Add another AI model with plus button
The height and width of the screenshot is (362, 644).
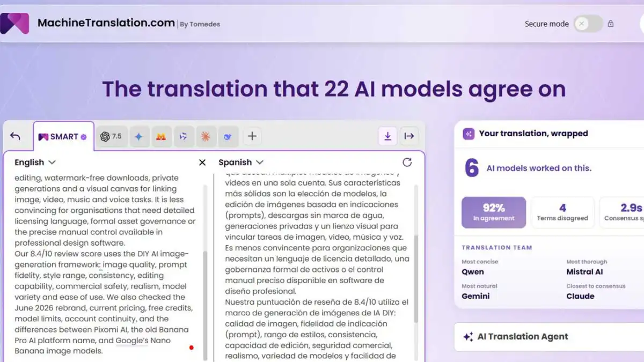click(x=252, y=136)
